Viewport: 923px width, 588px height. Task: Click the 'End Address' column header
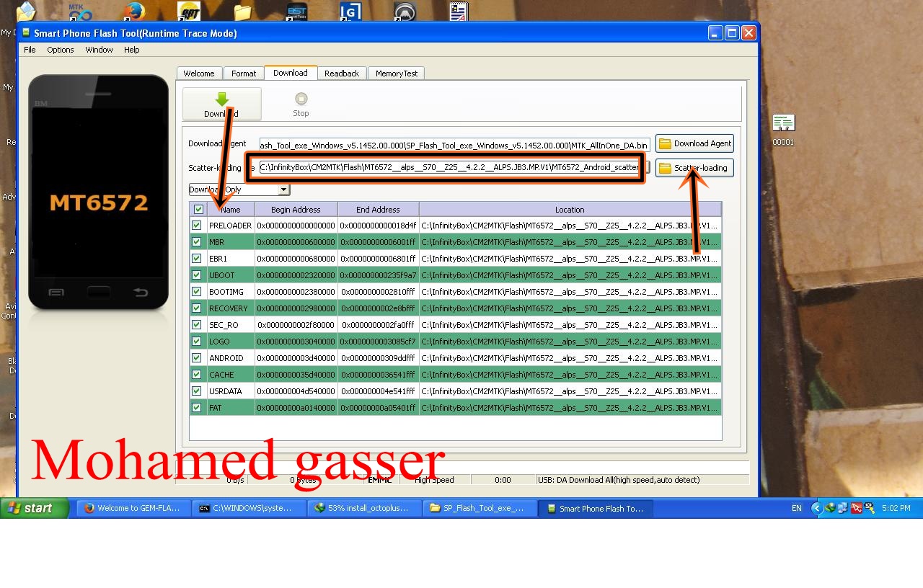tap(378, 210)
